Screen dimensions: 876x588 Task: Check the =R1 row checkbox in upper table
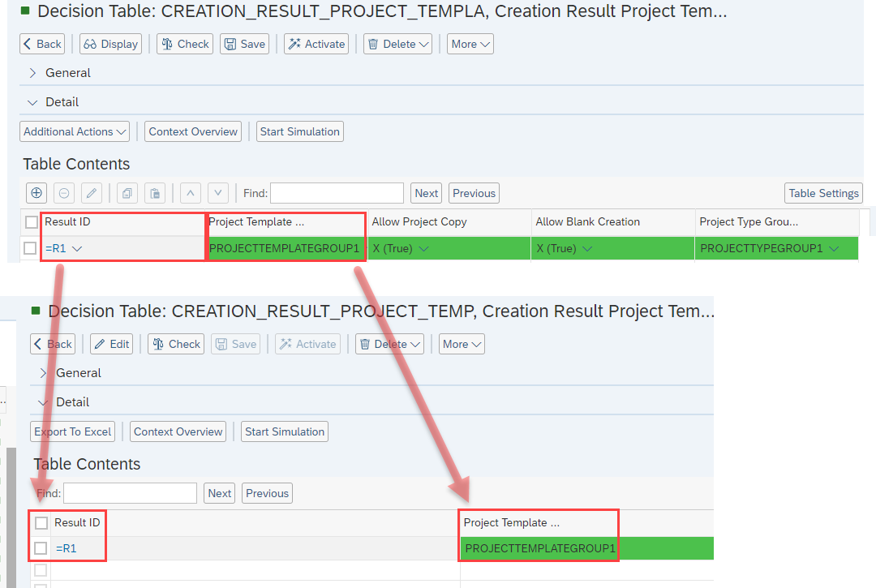click(x=30, y=249)
